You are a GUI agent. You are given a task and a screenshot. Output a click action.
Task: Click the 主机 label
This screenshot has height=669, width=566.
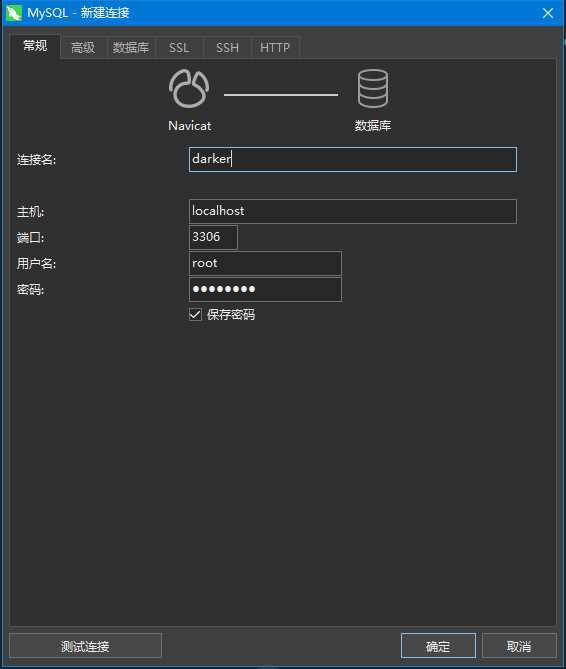30,212
